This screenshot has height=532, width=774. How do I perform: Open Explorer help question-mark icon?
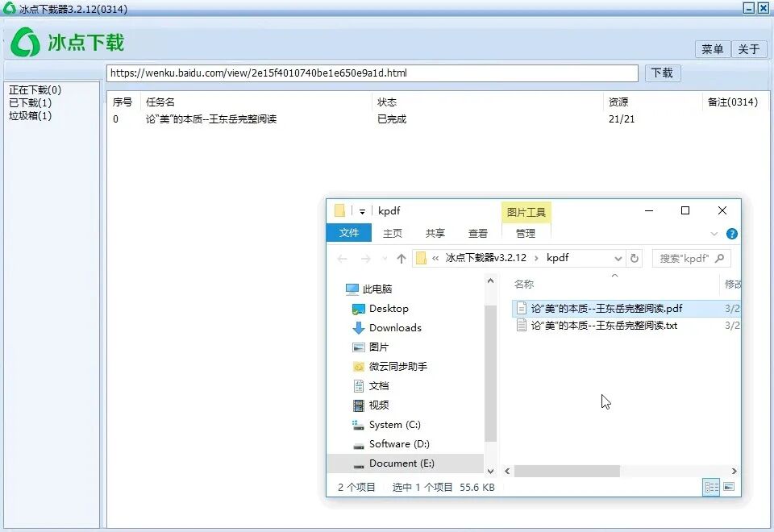coord(732,234)
